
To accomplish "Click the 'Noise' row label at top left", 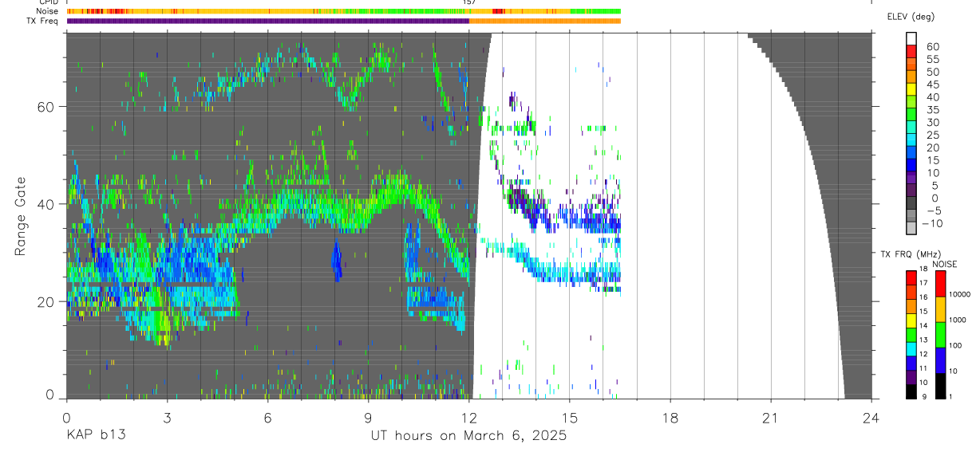I will pyautogui.click(x=48, y=11).
